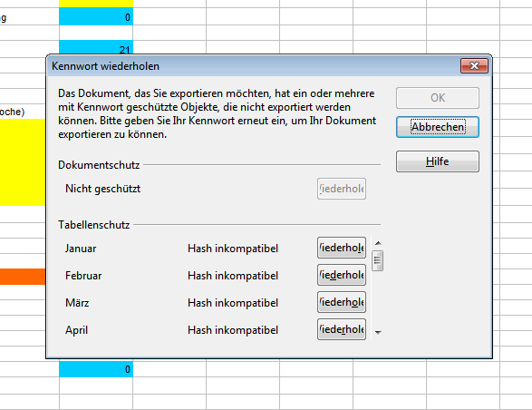Viewport: 532px width, 410px height.
Task: Select the blue cell with 0 above the dialog
Action: tap(96, 16)
